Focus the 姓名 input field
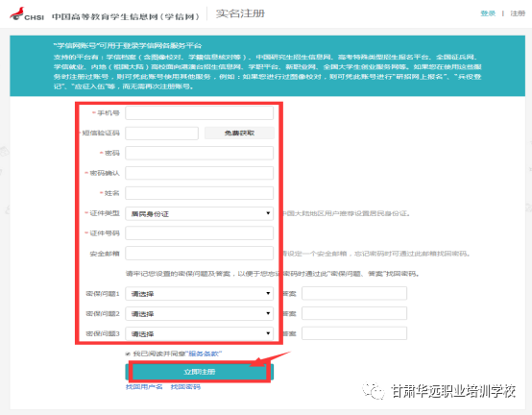 [199, 193]
